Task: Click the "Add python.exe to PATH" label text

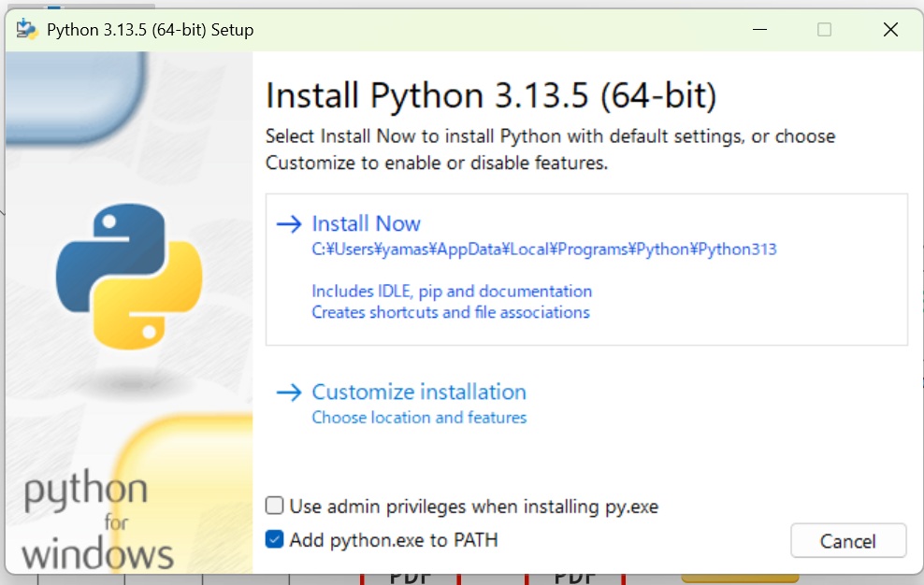Action: pos(393,540)
